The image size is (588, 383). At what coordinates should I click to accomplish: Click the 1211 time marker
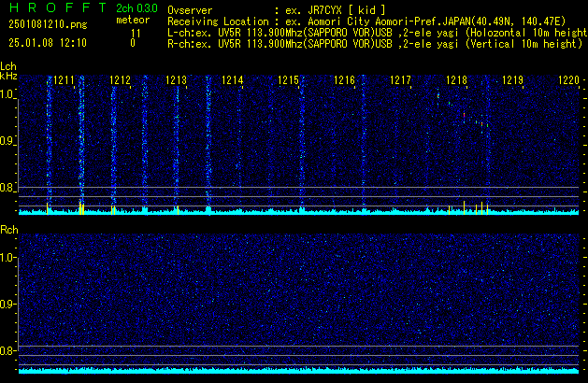pyautogui.click(x=65, y=80)
